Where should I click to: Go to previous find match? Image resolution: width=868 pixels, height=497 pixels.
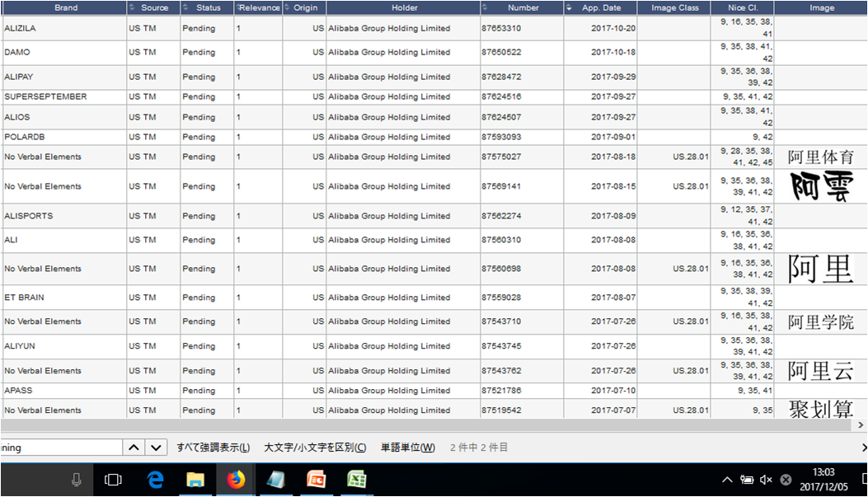134,448
